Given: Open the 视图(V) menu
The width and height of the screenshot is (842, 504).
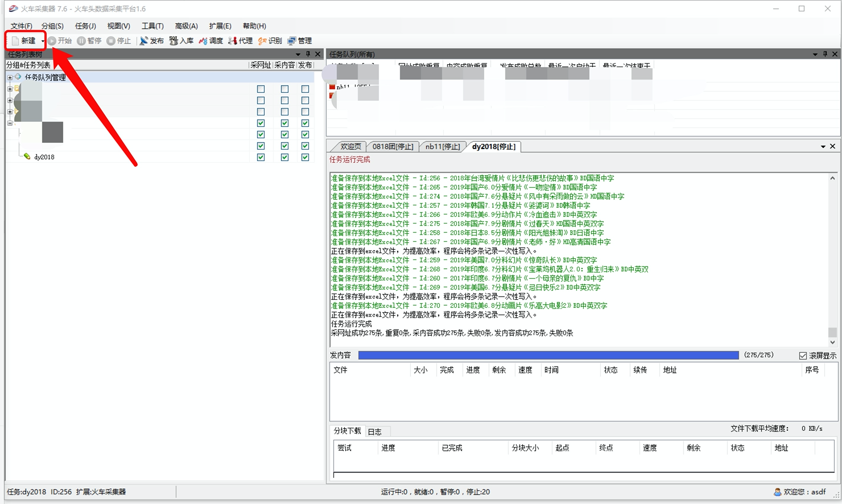Looking at the screenshot, I should click(x=118, y=26).
